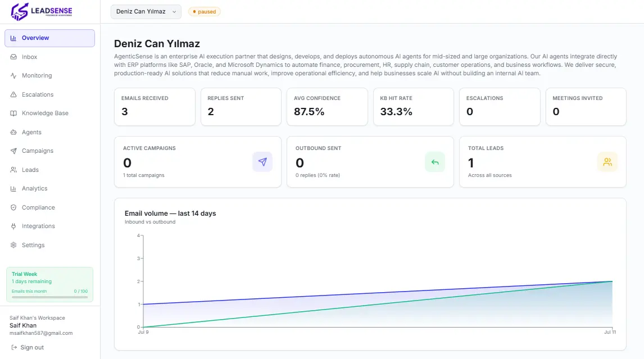Open Campaigns in the sidebar

(x=49, y=151)
